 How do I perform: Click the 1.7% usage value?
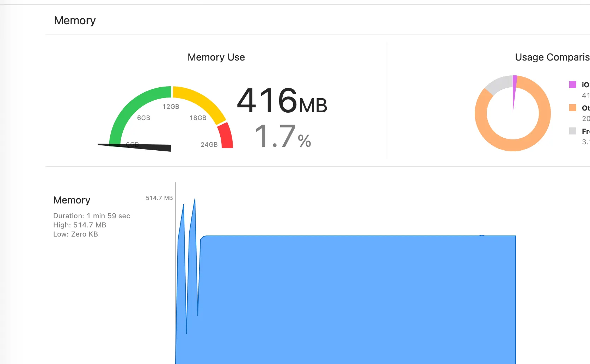tap(283, 136)
